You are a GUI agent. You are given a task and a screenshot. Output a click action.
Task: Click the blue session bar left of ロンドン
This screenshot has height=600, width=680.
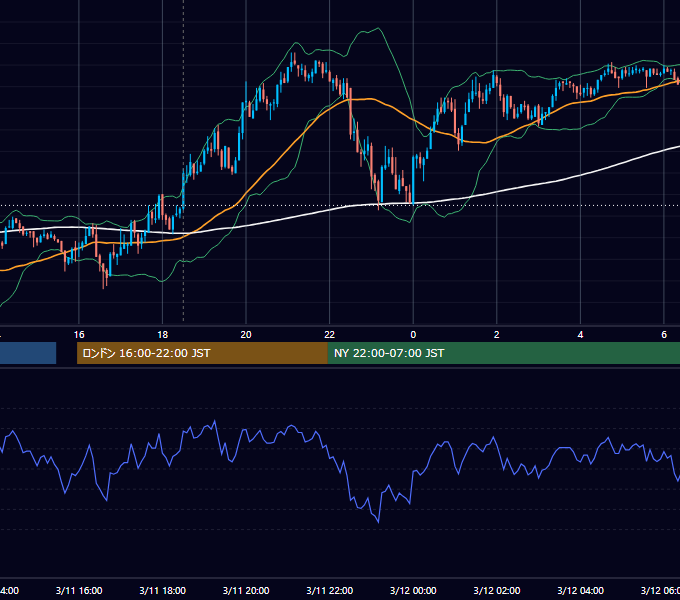point(28,353)
